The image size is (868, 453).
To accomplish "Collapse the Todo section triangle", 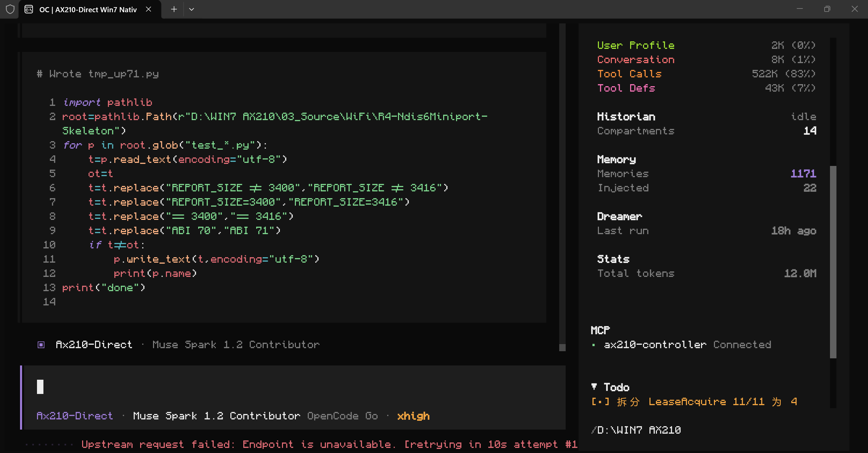I will pos(594,386).
